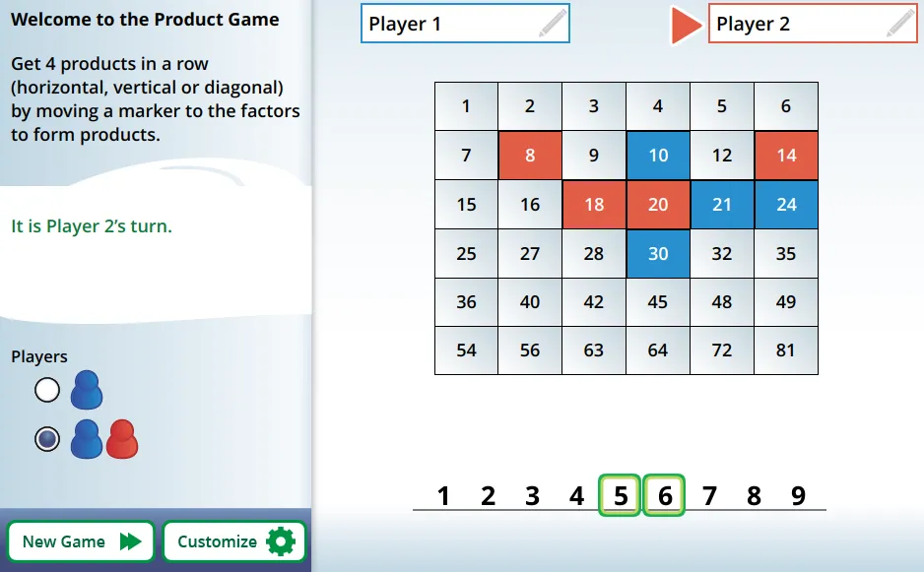The image size is (924, 572).
Task: Open the Customize settings
Action: click(218, 541)
